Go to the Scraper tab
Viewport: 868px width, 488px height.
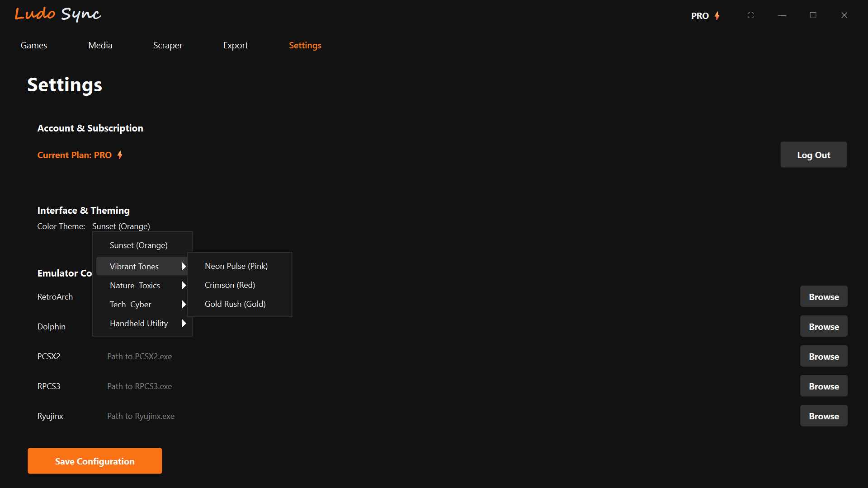[167, 45]
